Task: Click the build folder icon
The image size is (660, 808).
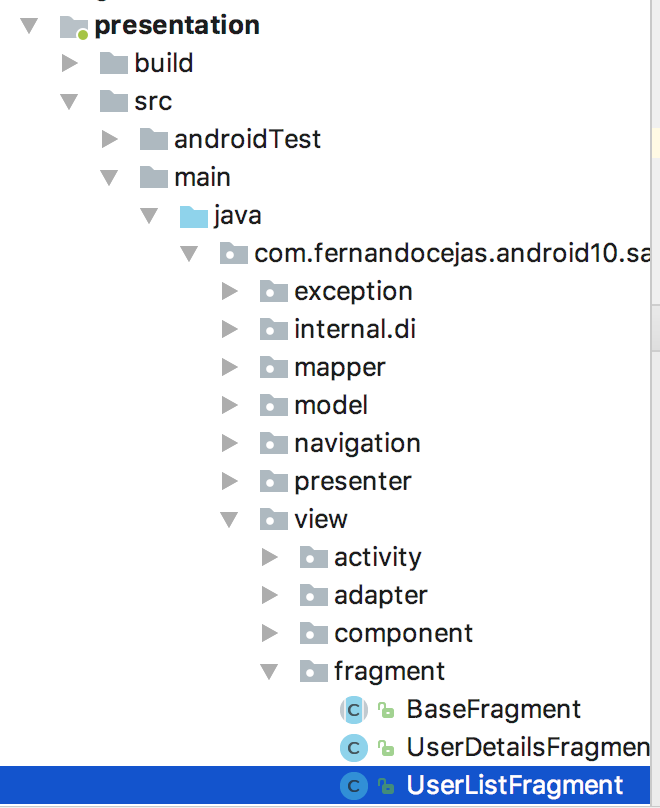Action: [112, 63]
